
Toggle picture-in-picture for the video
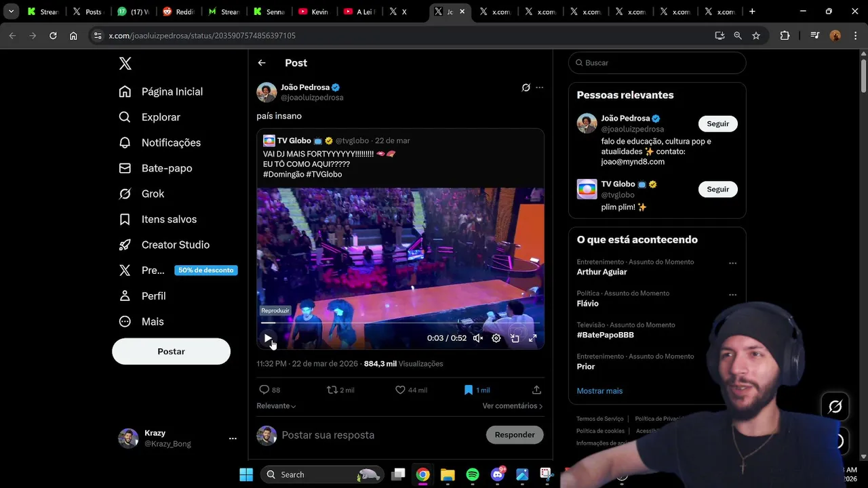[x=515, y=338]
